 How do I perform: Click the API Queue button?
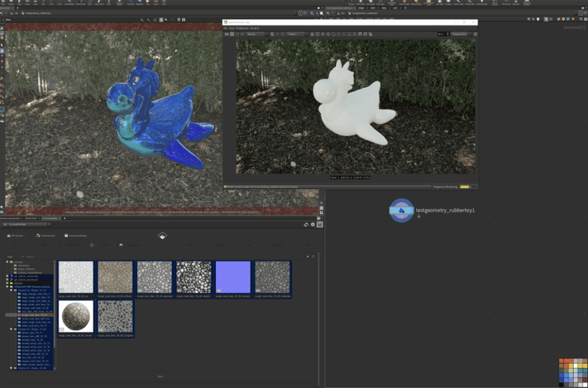pyautogui.click(x=17, y=235)
